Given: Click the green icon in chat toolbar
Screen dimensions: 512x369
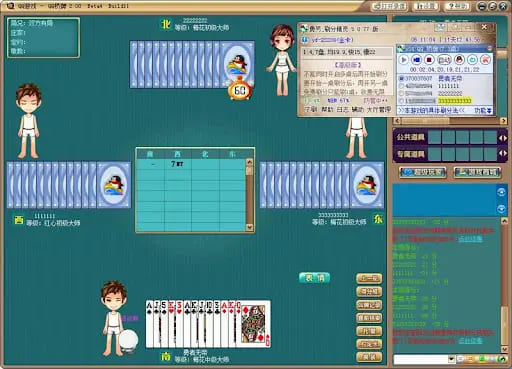Looking at the screenshot, I should [482, 359].
